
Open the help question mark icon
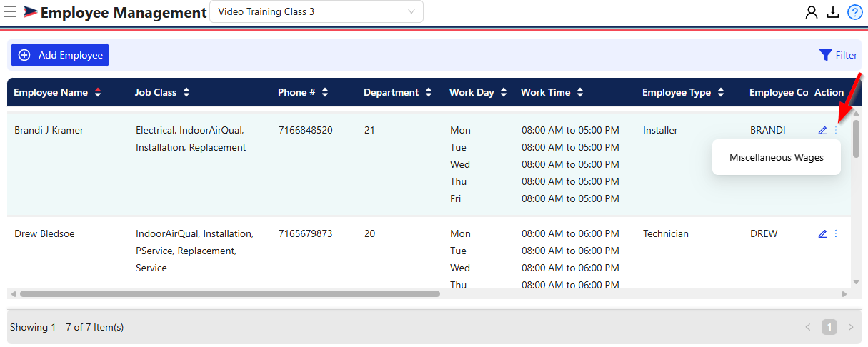click(x=854, y=12)
